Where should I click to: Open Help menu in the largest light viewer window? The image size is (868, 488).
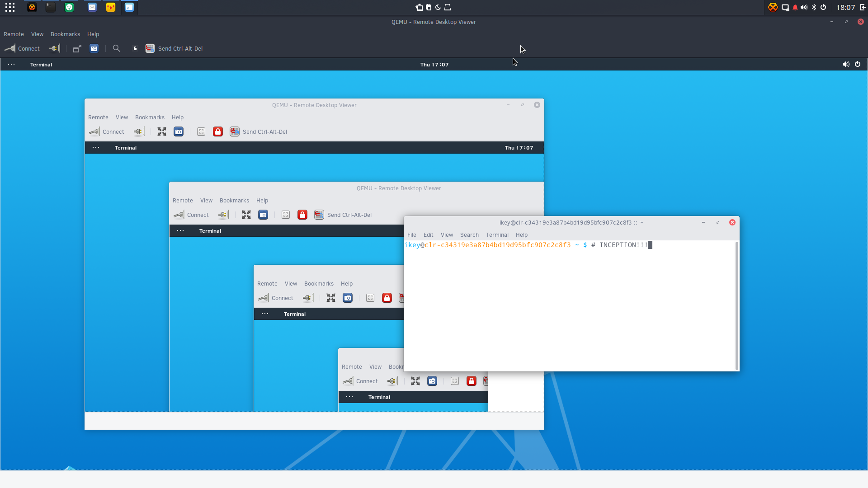(x=178, y=117)
